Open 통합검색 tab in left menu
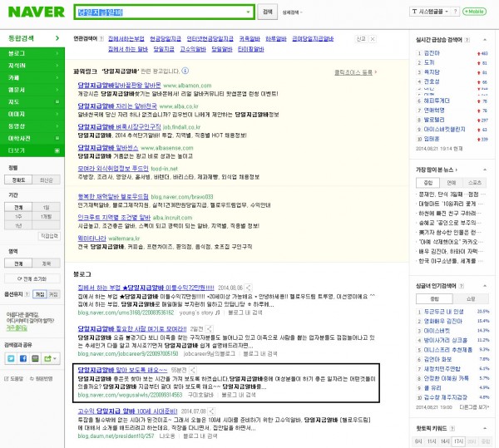Image resolution: width=499 pixels, height=448 pixels. (32, 38)
